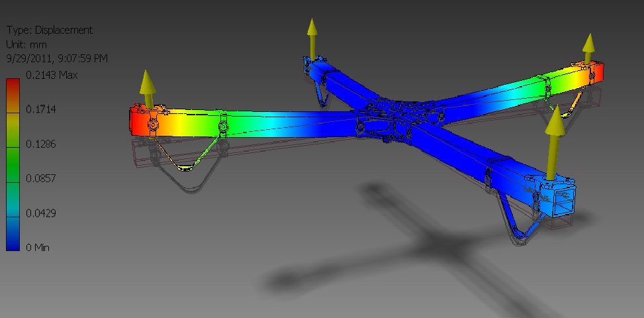The height and width of the screenshot is (318, 644).
Task: Click the 0.1714 legend value
Action: [x=42, y=109]
